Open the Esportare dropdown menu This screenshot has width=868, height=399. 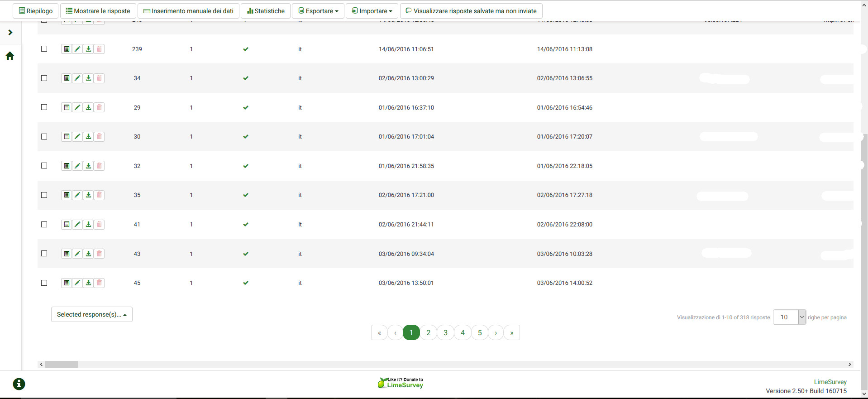coord(318,11)
